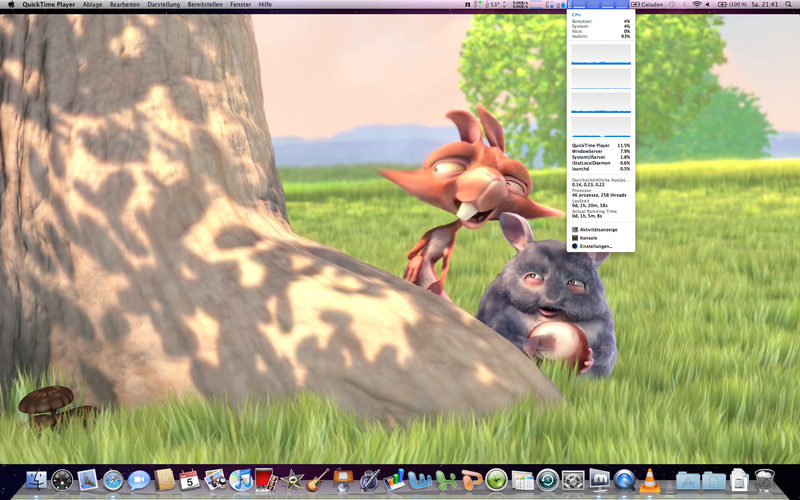Open Finder from the Dock
The image size is (800, 500).
coord(37,480)
